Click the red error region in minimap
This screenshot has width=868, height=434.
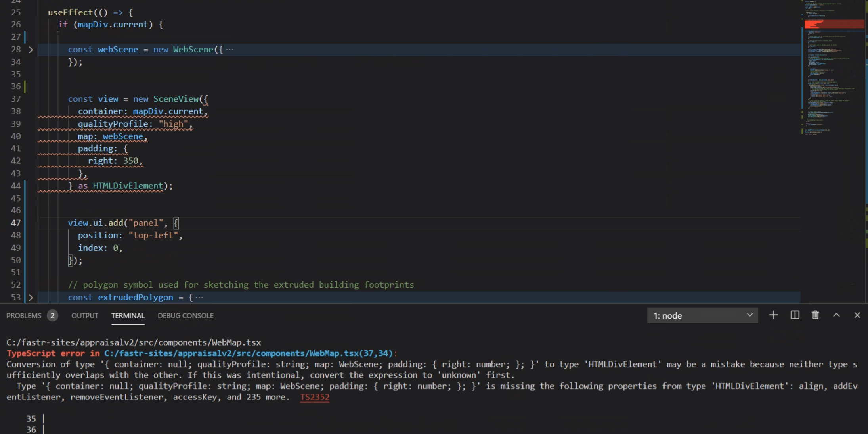[834, 25]
